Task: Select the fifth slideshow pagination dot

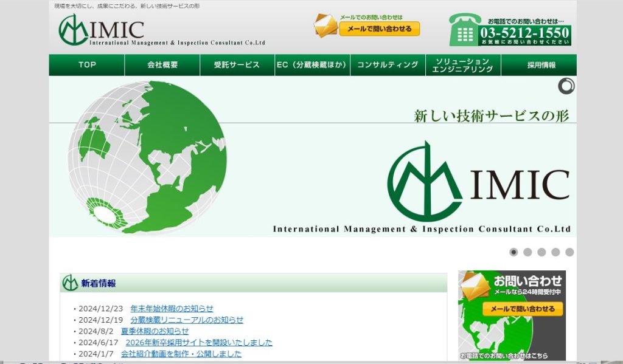Action: click(569, 252)
